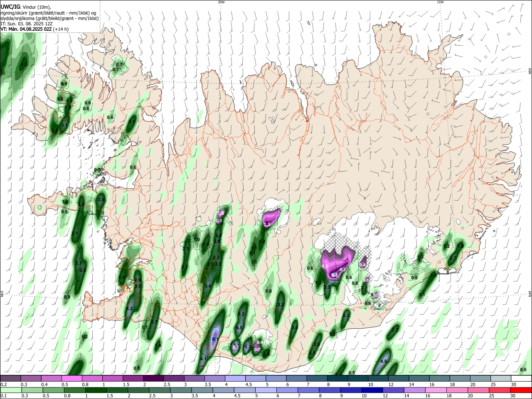Click the 4.9 value off the south coast

[384, 361]
